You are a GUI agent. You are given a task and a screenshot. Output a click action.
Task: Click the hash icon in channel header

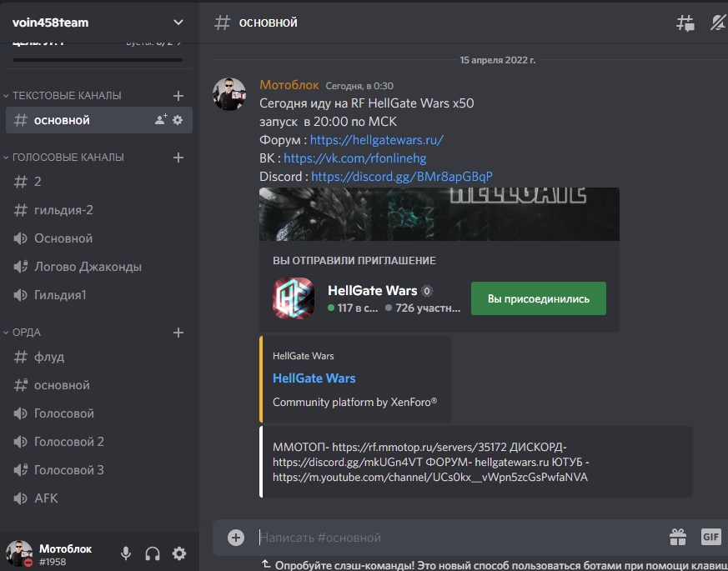[x=222, y=23]
